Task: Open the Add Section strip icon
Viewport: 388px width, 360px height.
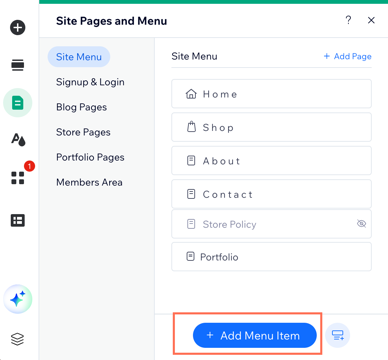Action: coord(18,65)
